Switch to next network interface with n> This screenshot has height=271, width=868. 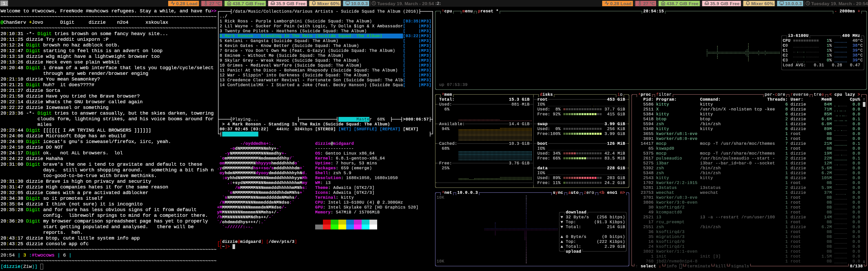click(x=622, y=193)
